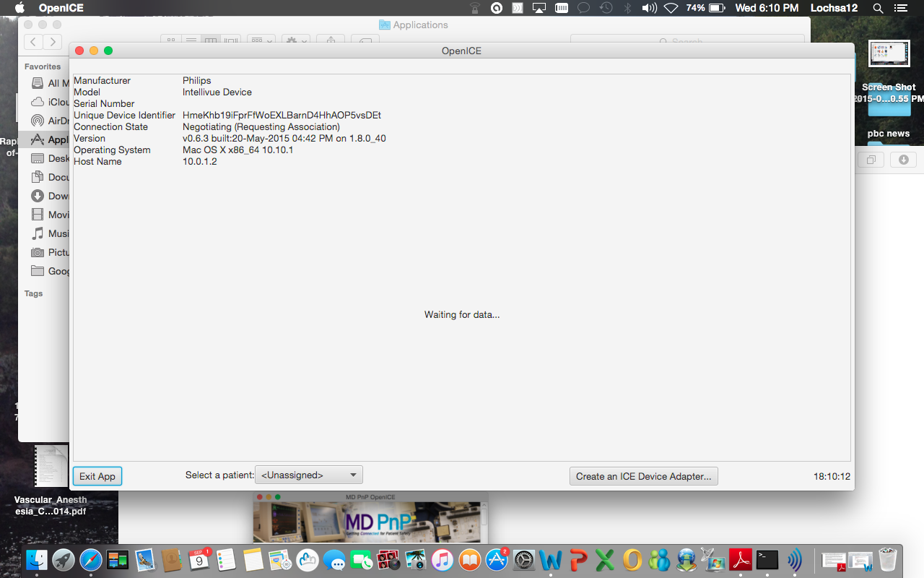This screenshot has width=924, height=578.
Task: Open Microsoft Word from the Dock
Action: point(551,559)
